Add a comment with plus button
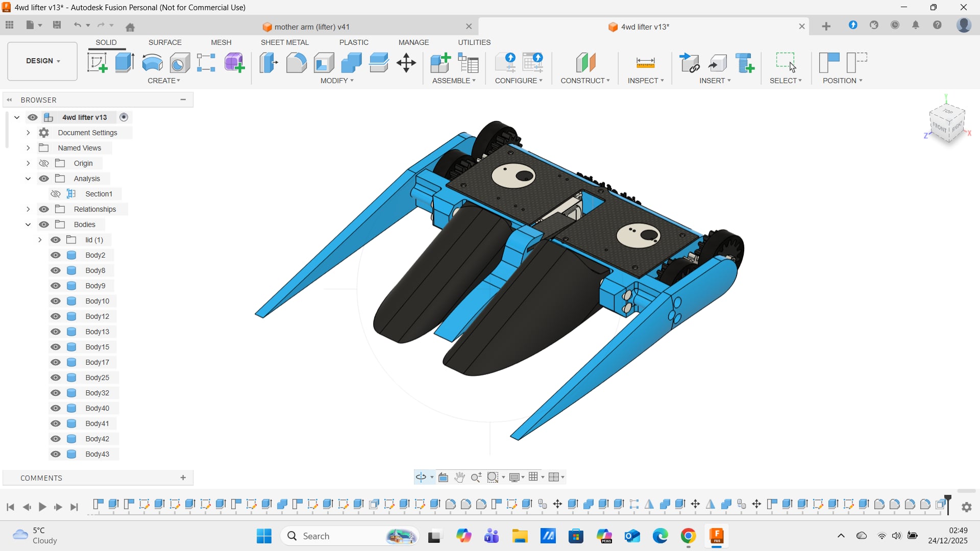Viewport: 980px width, 551px height. tap(183, 478)
